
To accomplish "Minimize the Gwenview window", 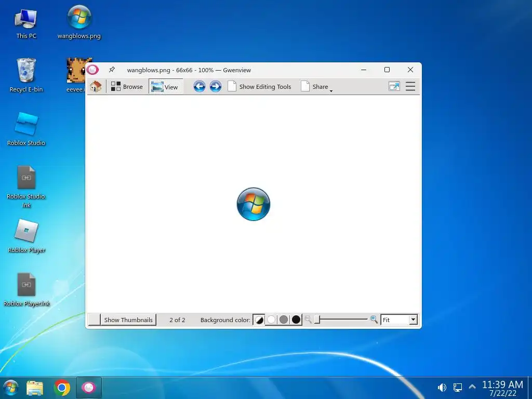I will tap(364, 70).
